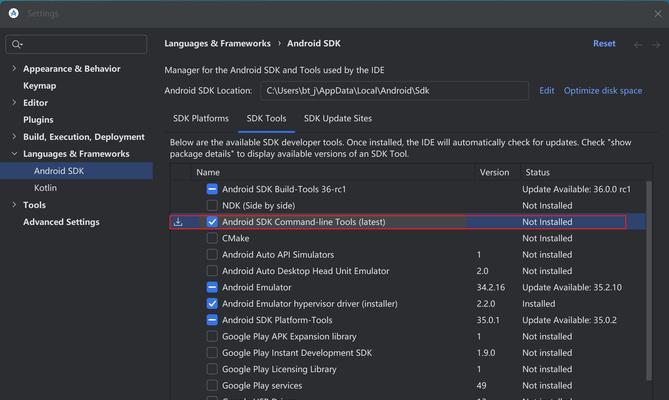Enable the CMake checkbox
Viewport: 669px width, 400px height.
(x=212, y=238)
